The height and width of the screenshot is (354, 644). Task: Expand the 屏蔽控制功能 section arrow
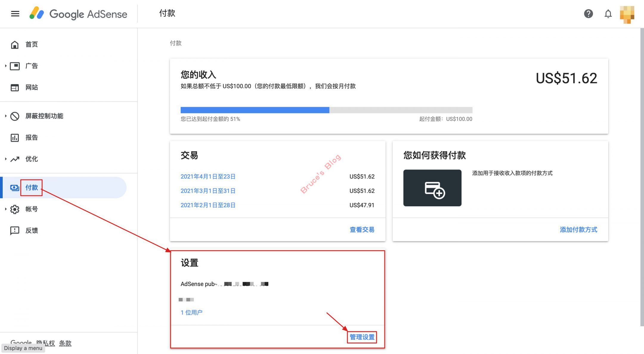(6, 116)
